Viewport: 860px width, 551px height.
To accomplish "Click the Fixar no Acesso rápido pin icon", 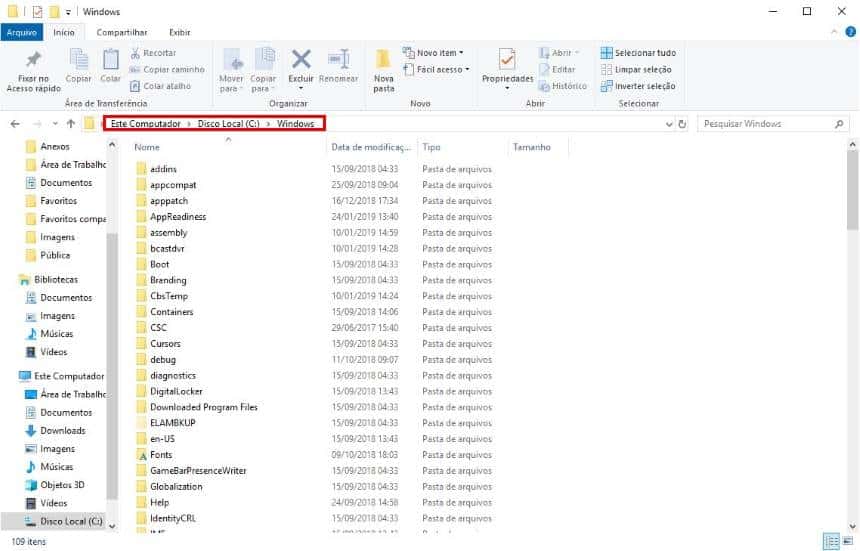I will 34,59.
